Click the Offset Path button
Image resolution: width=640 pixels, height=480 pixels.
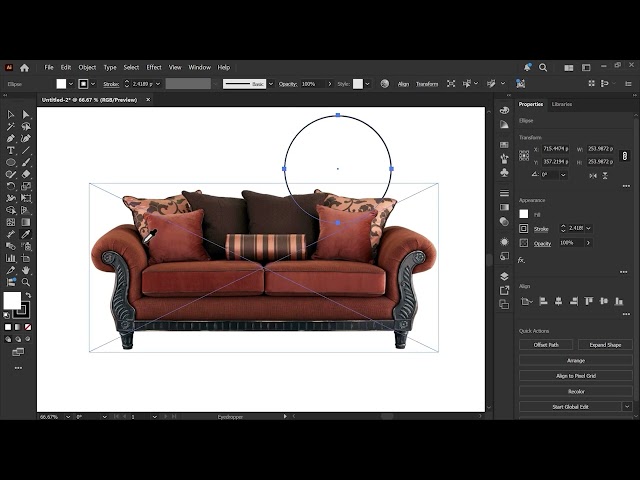tap(546, 345)
